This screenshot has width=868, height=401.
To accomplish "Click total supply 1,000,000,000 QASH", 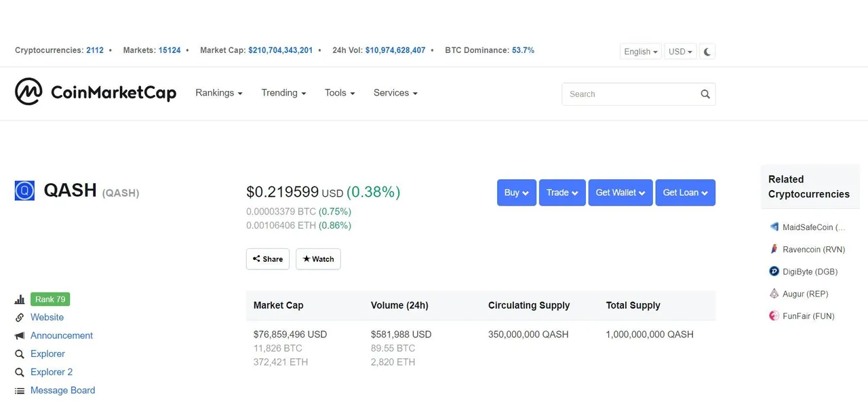I will pyautogui.click(x=650, y=335).
